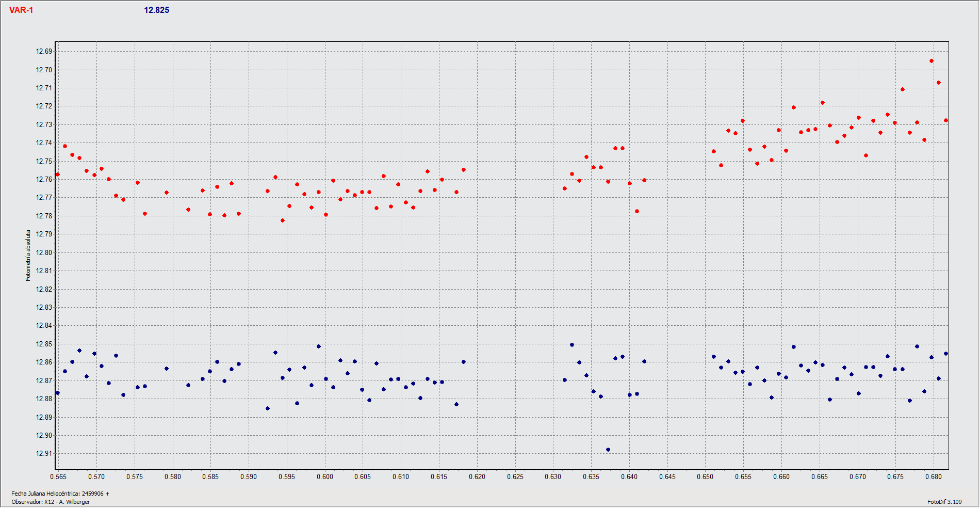This screenshot has width=980, height=508.
Task: Select the lowest blue outlier near 12.91
Action: pyautogui.click(x=608, y=450)
